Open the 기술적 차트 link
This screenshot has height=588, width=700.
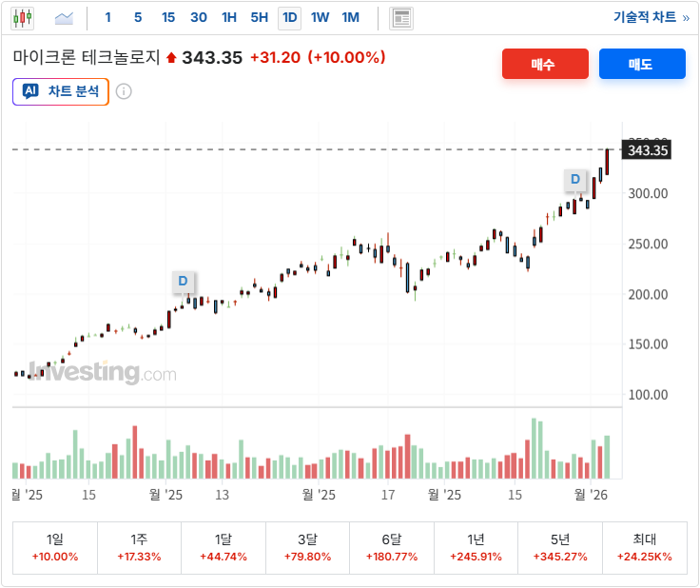point(651,17)
